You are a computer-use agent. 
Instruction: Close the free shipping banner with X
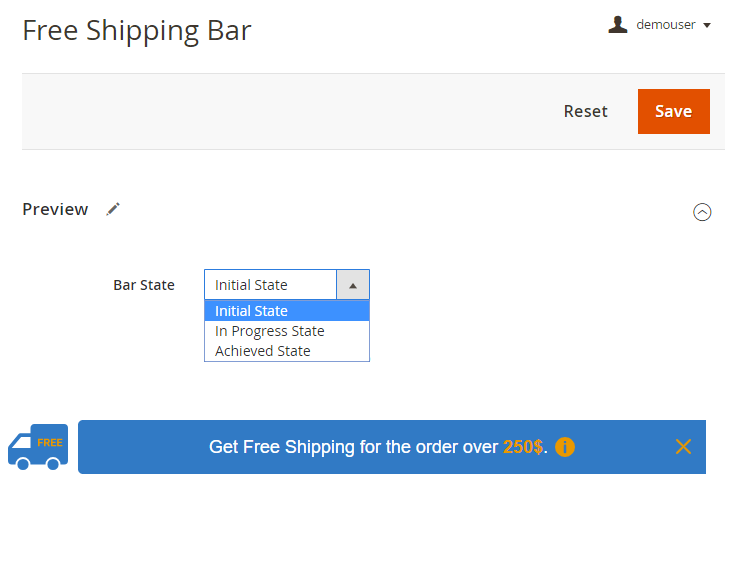pos(683,447)
